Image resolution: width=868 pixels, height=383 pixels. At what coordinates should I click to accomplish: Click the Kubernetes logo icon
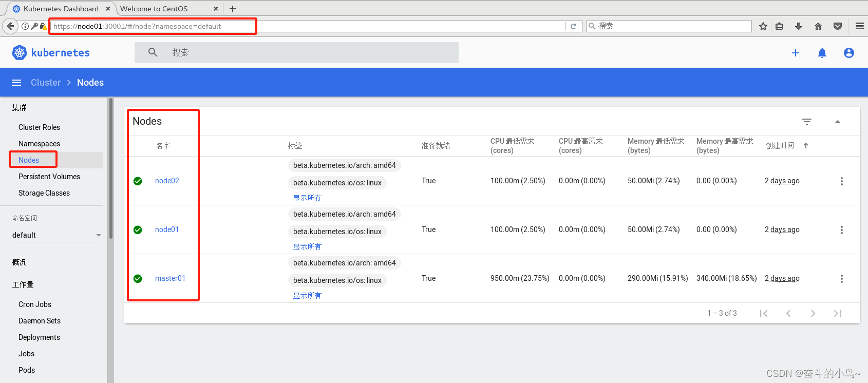pyautogui.click(x=20, y=52)
